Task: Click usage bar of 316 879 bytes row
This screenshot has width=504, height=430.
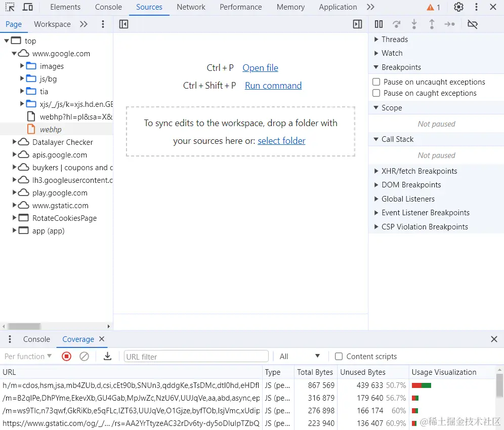Action: coord(415,398)
